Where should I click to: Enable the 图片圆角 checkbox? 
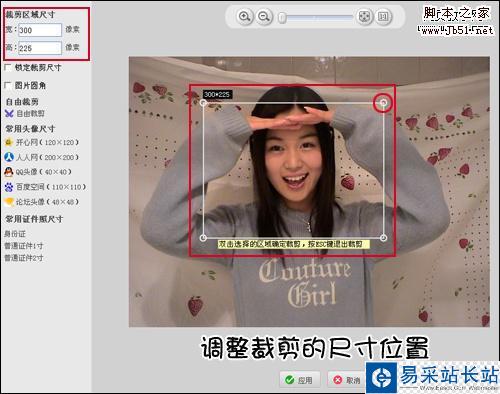pos(8,85)
